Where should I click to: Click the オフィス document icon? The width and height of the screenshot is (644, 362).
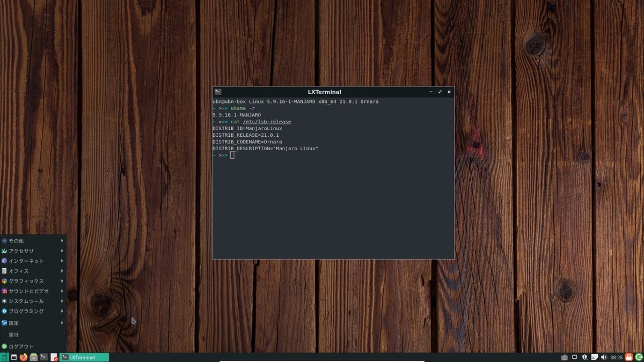click(x=4, y=271)
